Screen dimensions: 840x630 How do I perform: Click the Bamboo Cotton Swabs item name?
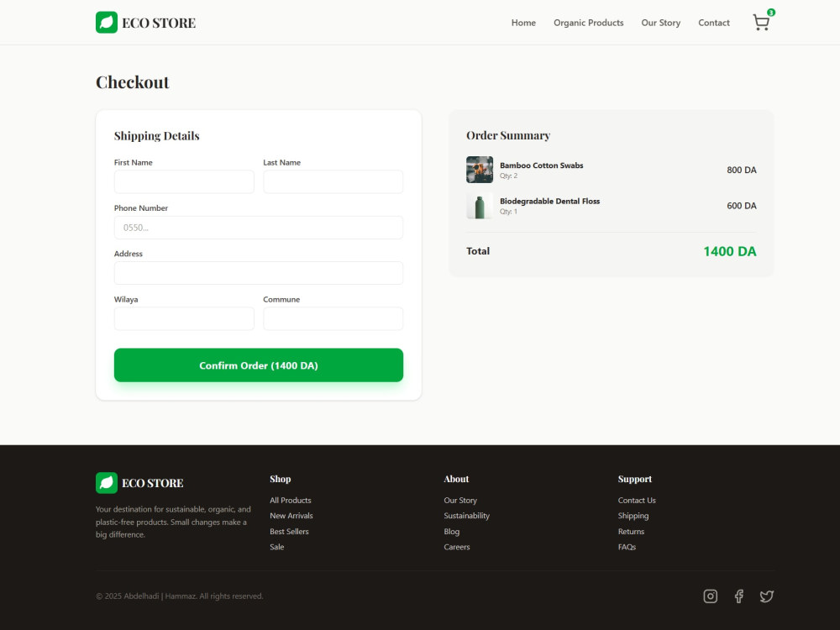point(541,165)
